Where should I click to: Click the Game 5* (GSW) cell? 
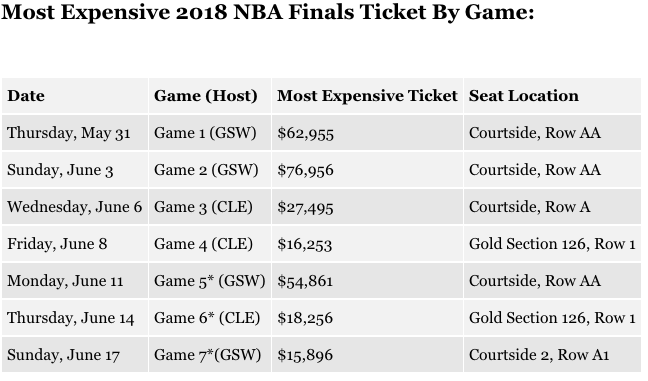click(210, 281)
